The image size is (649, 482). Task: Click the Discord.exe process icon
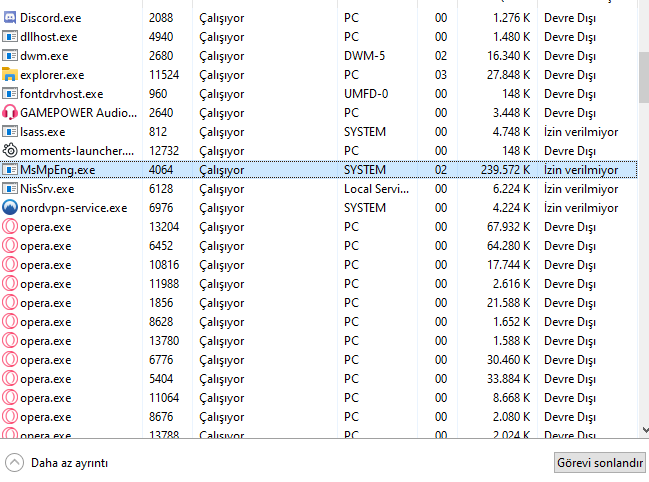tap(10, 18)
